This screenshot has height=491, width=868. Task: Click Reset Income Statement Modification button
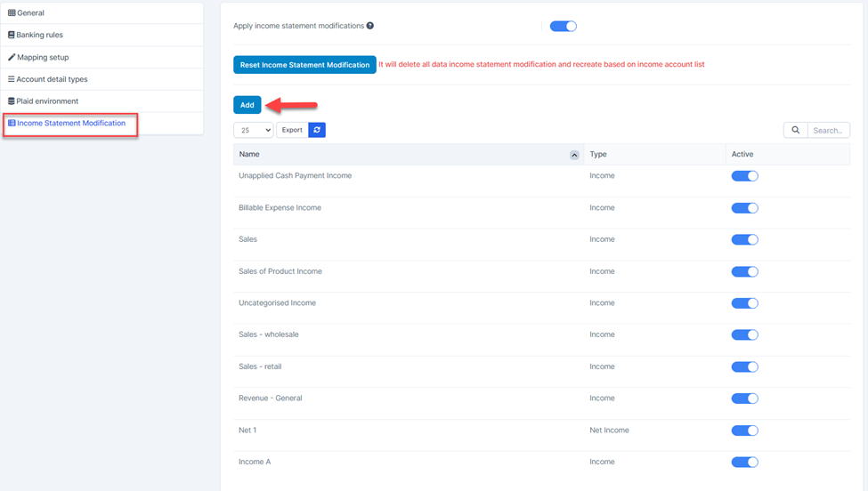[x=304, y=65]
